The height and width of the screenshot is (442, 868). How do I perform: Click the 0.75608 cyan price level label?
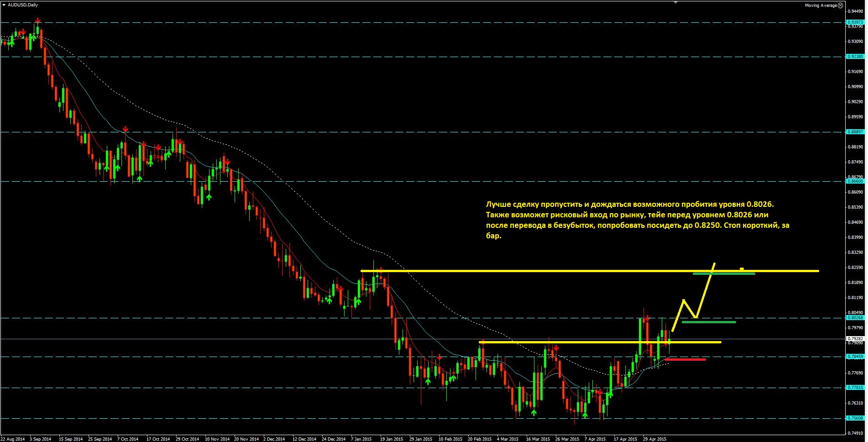pos(855,418)
